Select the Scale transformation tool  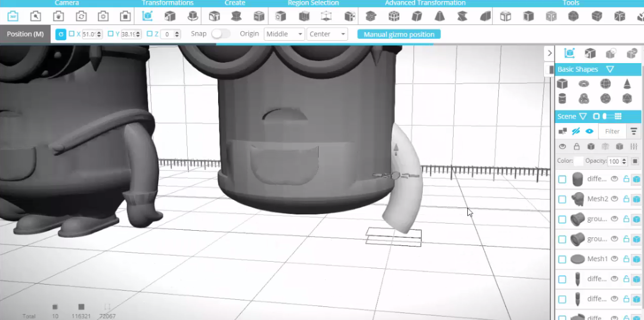coord(170,16)
